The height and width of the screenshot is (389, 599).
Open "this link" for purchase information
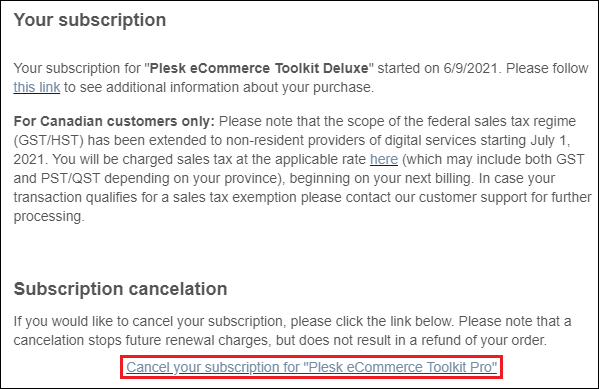click(x=37, y=88)
